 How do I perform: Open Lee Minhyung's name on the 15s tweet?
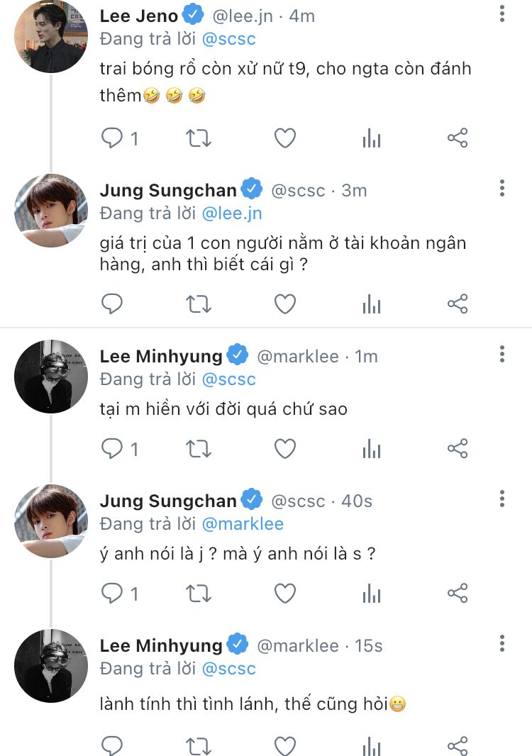click(161, 645)
